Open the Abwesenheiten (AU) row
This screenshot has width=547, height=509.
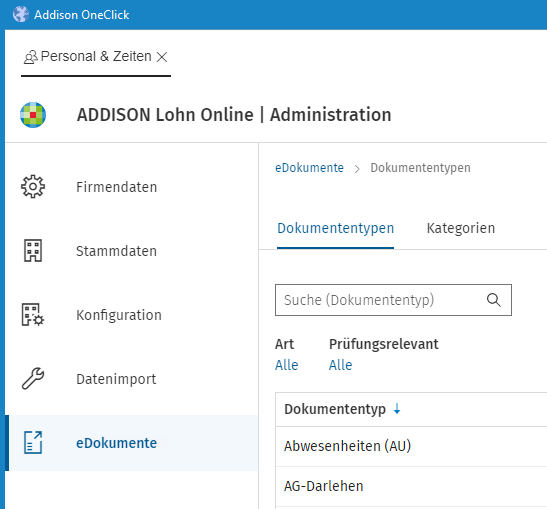[411, 446]
